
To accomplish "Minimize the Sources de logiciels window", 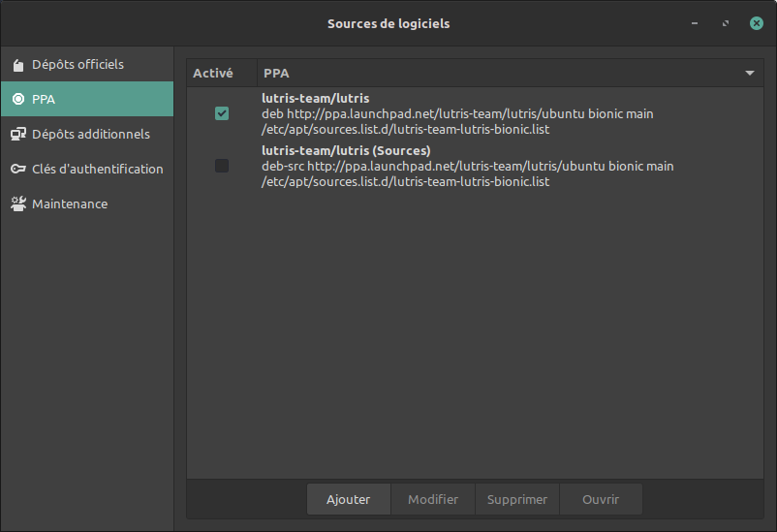I will click(x=695, y=23).
